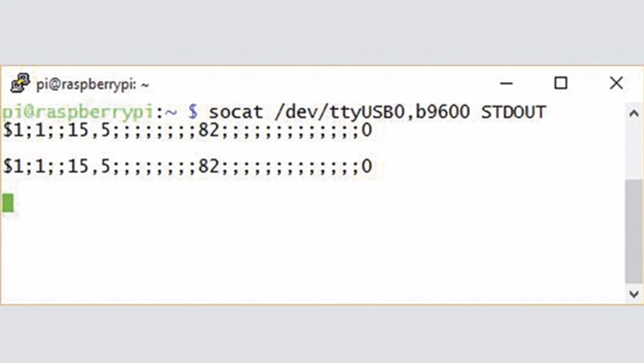This screenshot has width=644, height=363.
Task: Minimize the pi@raspberrypi terminal window
Action: point(507,83)
